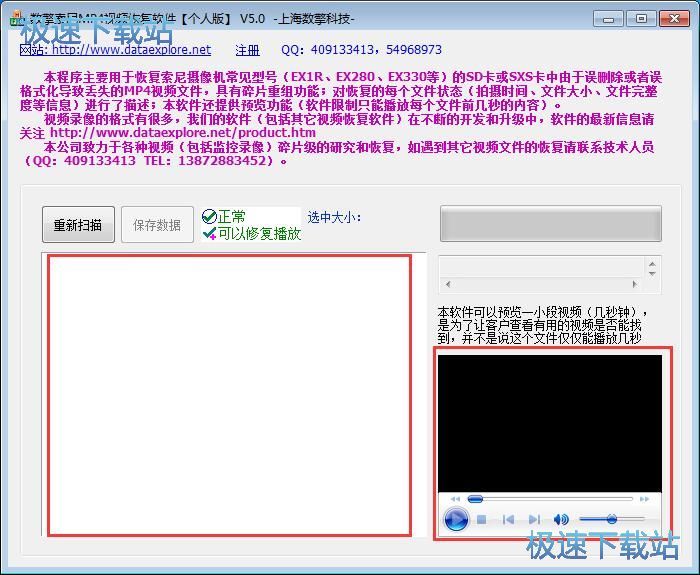Click the scroll right arrow in info box
700x575 pixels.
pos(634,284)
